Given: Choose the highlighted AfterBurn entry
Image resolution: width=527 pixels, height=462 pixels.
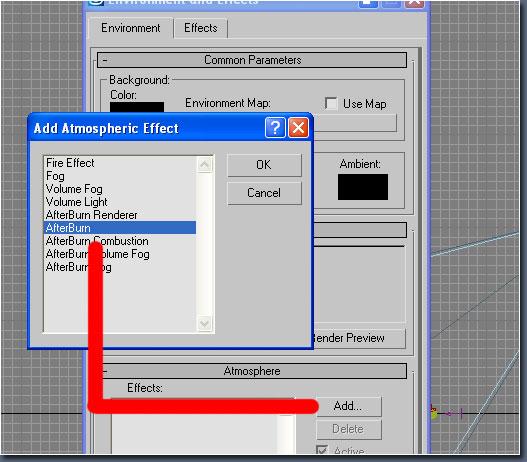Looking at the screenshot, I should (120, 228).
